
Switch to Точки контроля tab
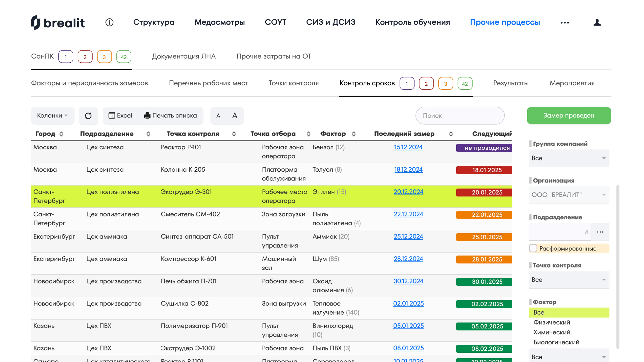[294, 83]
